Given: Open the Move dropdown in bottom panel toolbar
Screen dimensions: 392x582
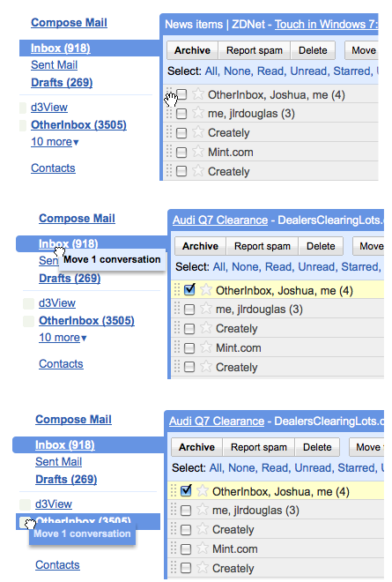Looking at the screenshot, I should click(x=366, y=447).
